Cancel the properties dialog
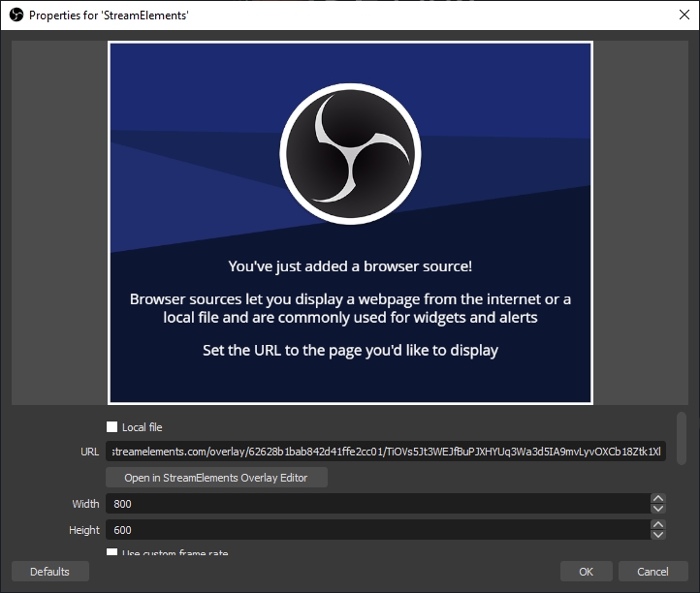700x593 pixels. 652,572
